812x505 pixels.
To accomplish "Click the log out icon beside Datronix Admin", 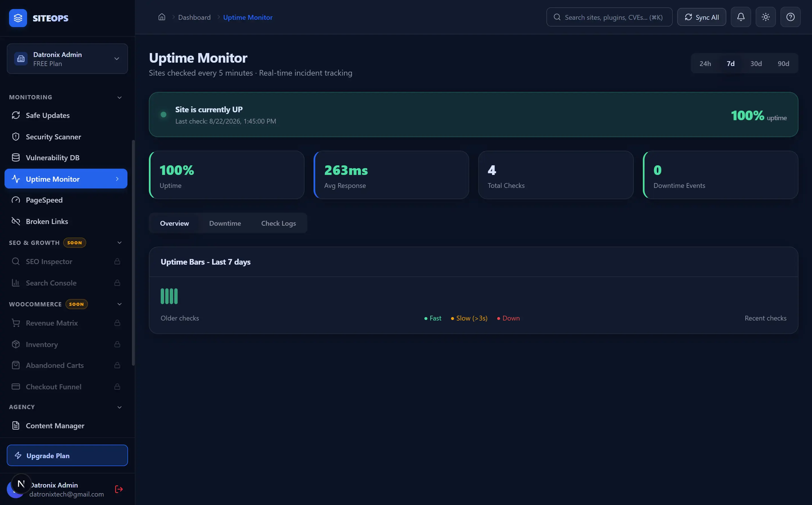I will pyautogui.click(x=119, y=489).
